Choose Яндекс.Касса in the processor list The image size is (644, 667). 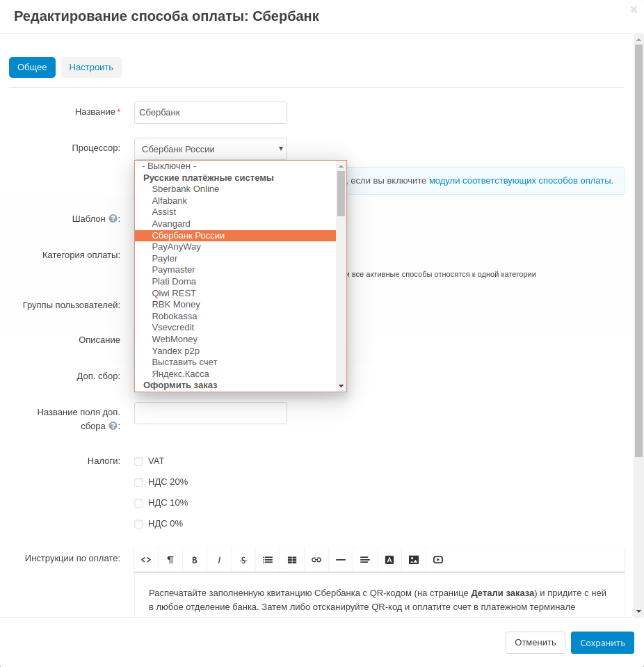point(180,374)
